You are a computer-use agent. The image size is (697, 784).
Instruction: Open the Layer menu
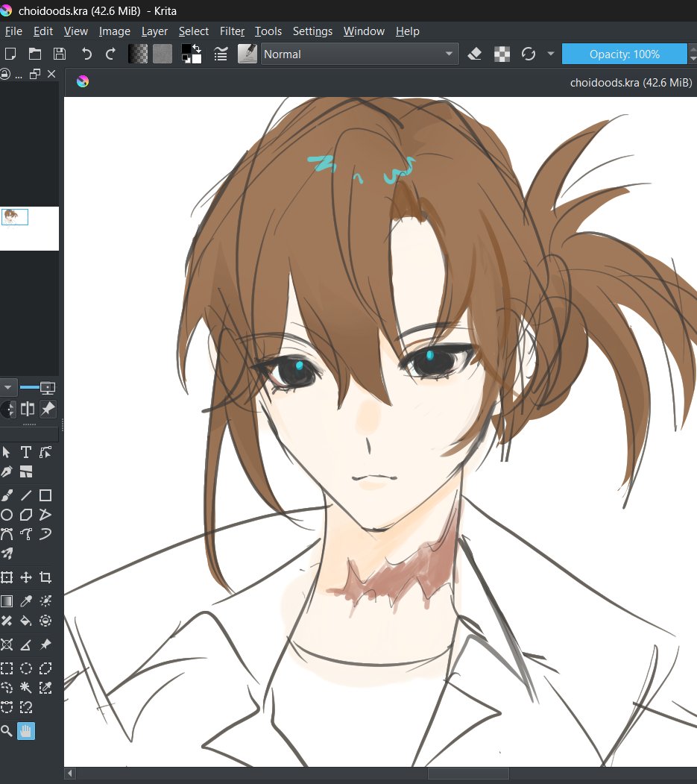point(154,31)
